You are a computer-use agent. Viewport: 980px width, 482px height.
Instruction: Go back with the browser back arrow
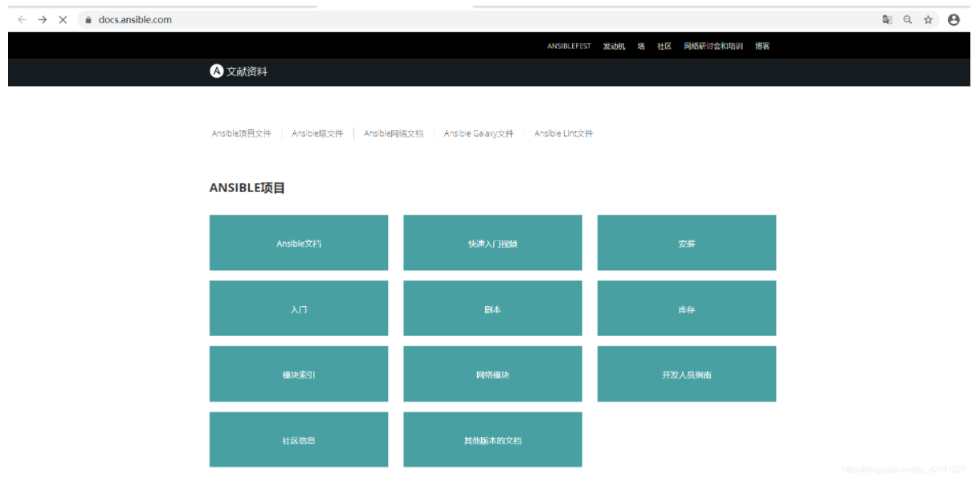pyautogui.click(x=22, y=19)
